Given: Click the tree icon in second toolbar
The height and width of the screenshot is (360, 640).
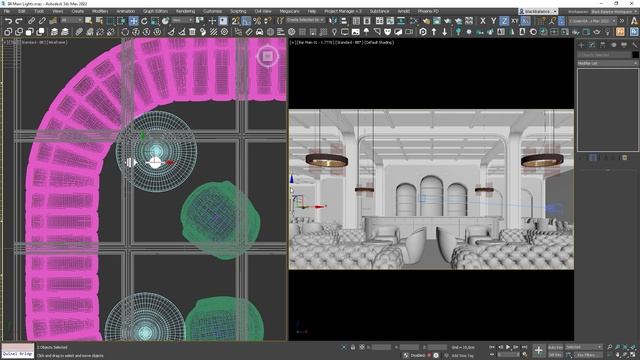Looking at the screenshot, I should [366, 31].
